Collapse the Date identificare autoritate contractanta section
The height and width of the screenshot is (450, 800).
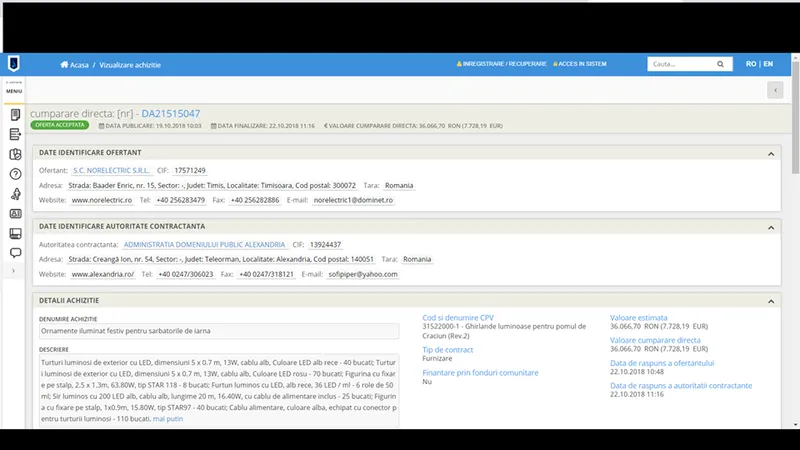point(771,228)
